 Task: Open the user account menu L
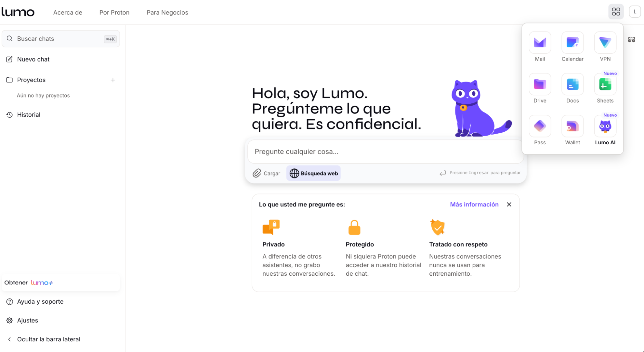(x=635, y=12)
